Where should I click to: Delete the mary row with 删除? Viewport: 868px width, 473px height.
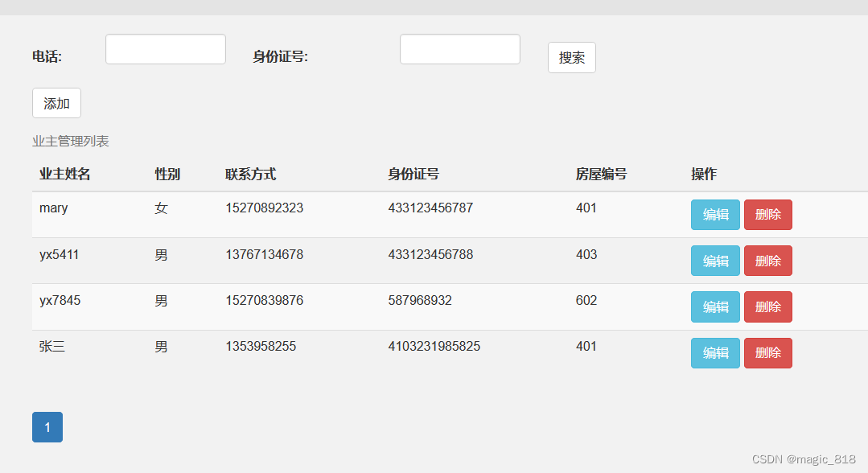(767, 214)
